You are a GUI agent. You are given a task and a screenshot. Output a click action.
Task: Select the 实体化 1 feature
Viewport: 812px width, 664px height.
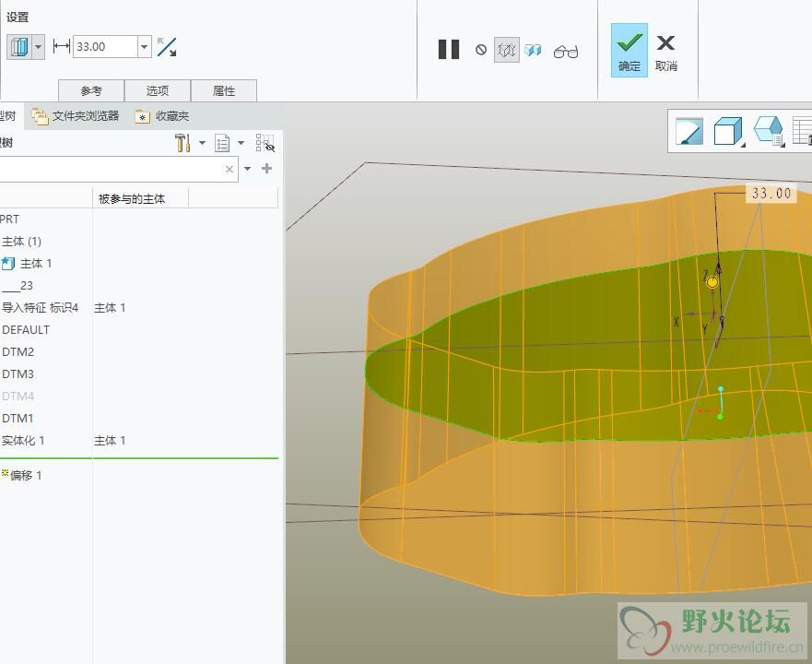click(23, 441)
